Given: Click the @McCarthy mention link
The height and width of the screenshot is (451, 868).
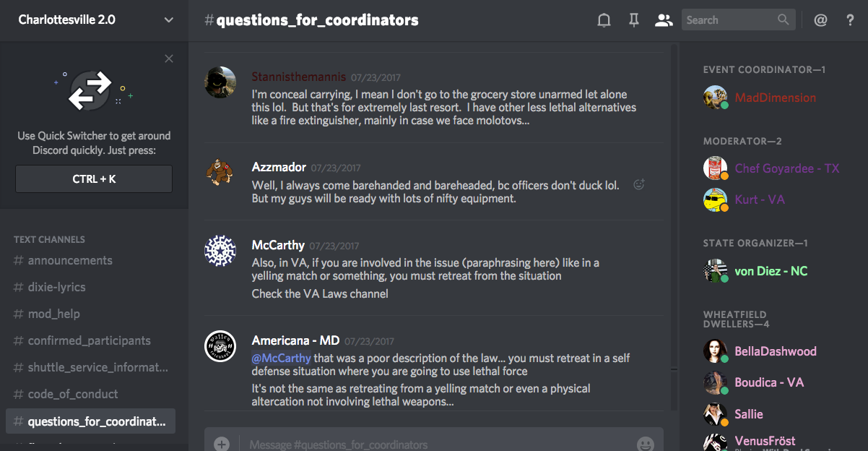Looking at the screenshot, I should coord(282,358).
